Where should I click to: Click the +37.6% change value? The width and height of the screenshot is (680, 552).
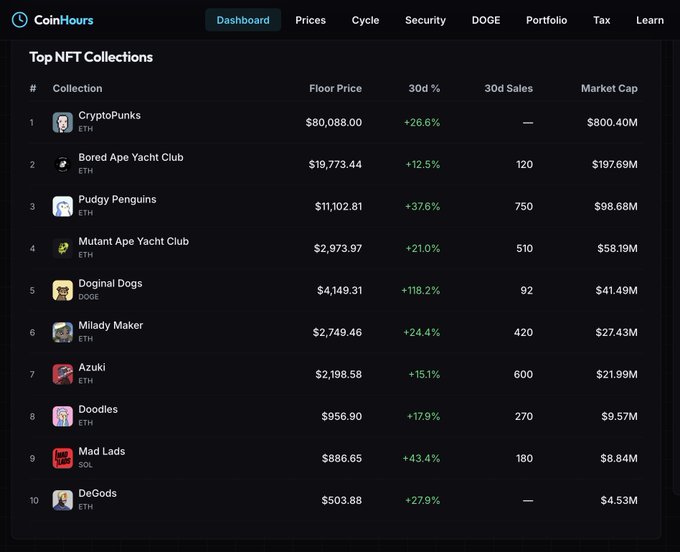[422, 206]
